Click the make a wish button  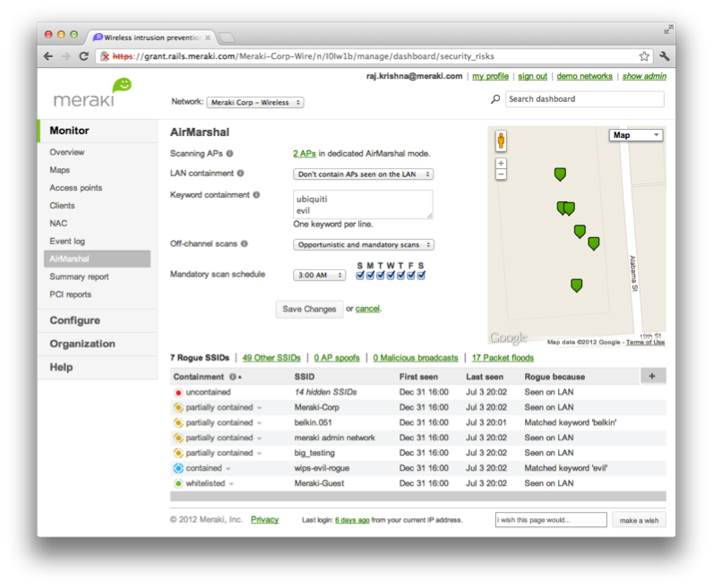(x=639, y=520)
